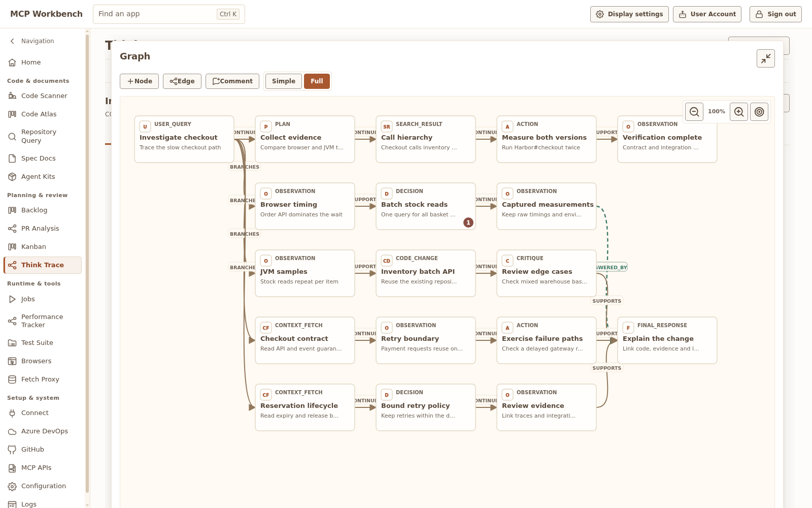Open the Kanban board
The image size is (812, 508).
point(43,246)
